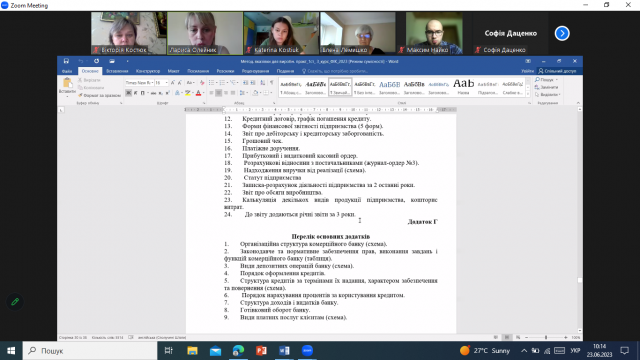Open Find (Пошук) in the Editing group

click(x=546, y=80)
